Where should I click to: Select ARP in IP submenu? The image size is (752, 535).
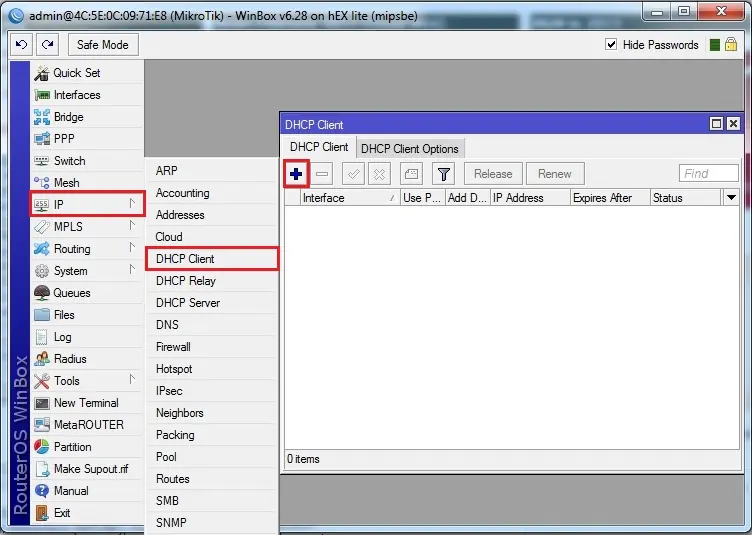click(x=212, y=171)
